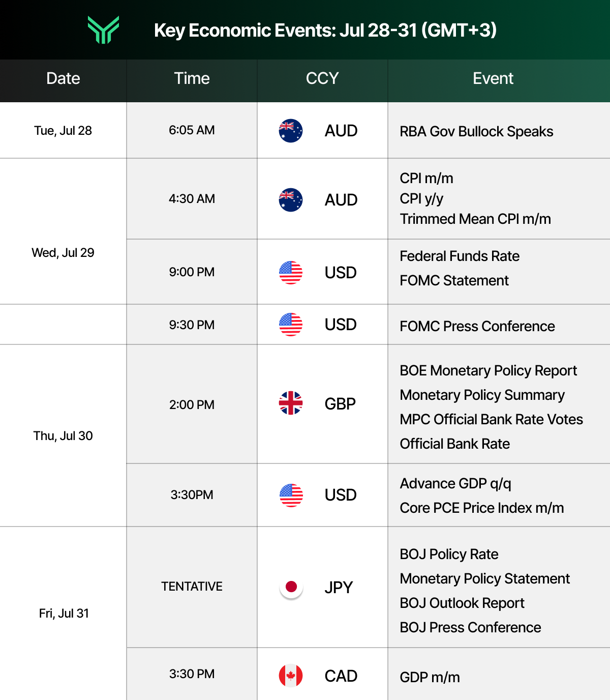Viewport: 610px width, 700px height.
Task: Click the time '9:00 PM'
Action: tap(192, 272)
